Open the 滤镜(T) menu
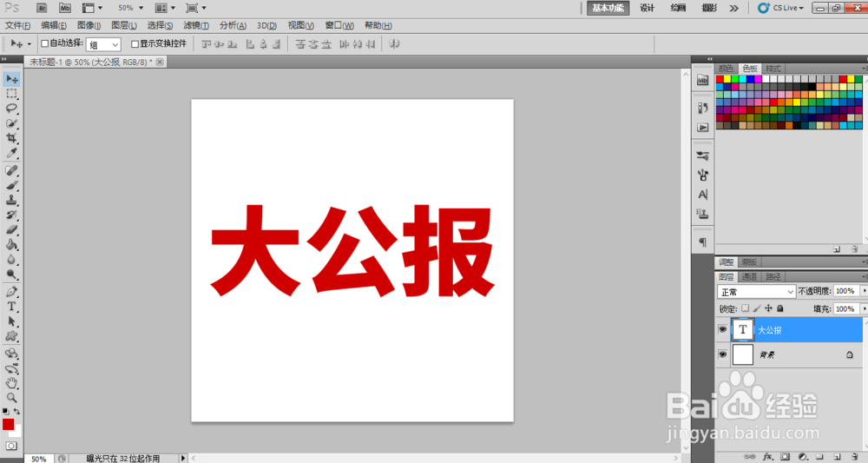 [196, 25]
